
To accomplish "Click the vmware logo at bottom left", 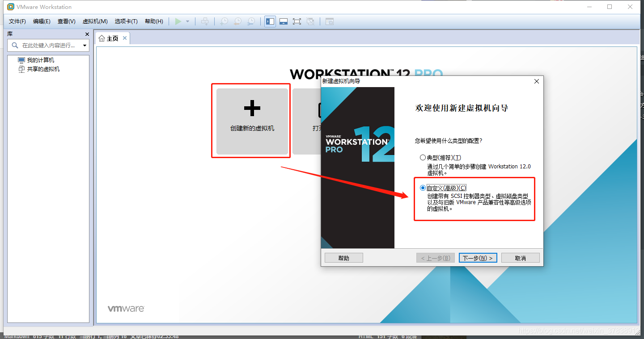I will coord(126,309).
